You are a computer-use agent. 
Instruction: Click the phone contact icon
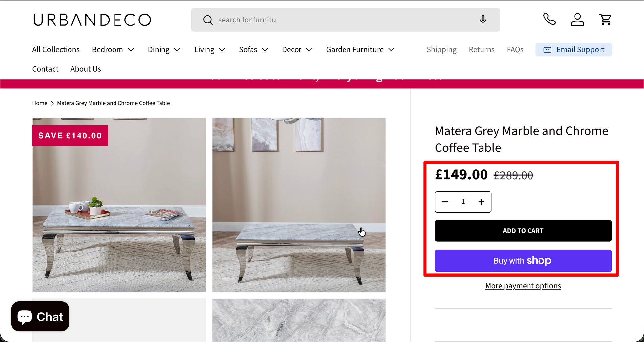(549, 20)
